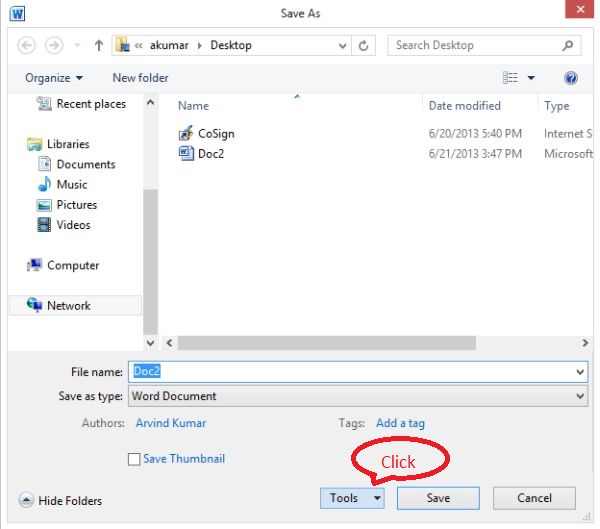
Task: Sort files by Type column header
Action: [x=557, y=106]
